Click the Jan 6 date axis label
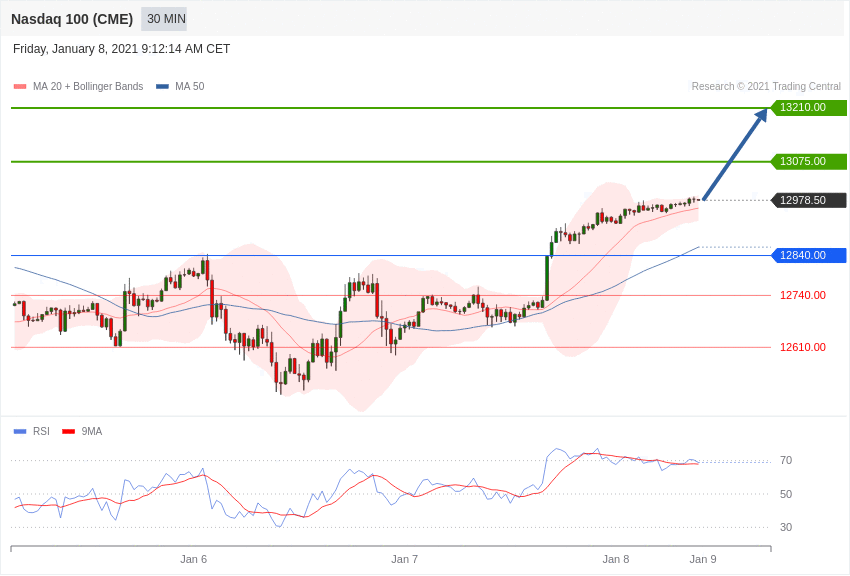The image size is (850, 576). tap(193, 559)
